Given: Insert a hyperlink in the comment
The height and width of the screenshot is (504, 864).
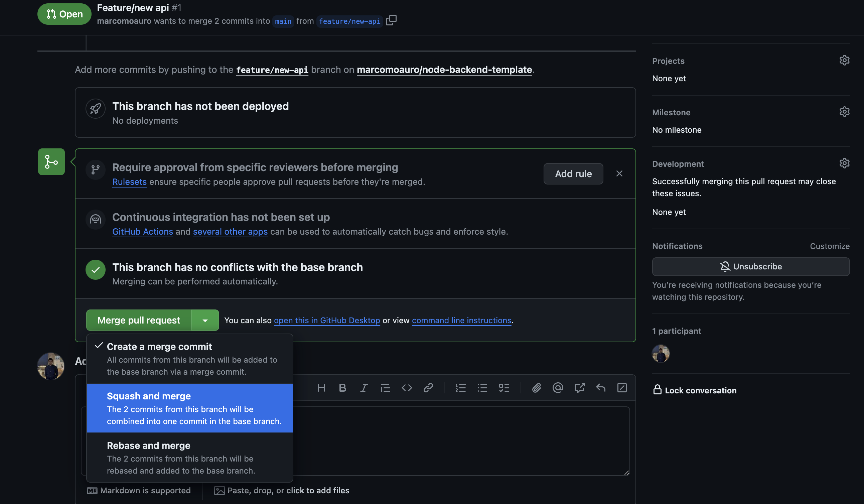Looking at the screenshot, I should coord(428,388).
